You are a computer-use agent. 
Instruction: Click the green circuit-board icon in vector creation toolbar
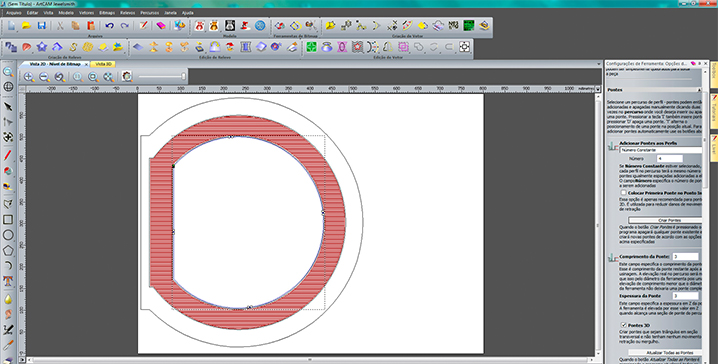pos(469,26)
